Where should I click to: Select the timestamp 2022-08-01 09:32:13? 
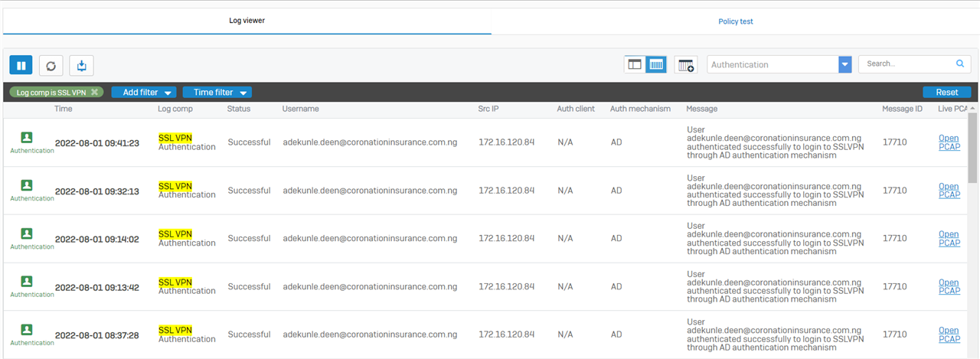click(x=97, y=191)
